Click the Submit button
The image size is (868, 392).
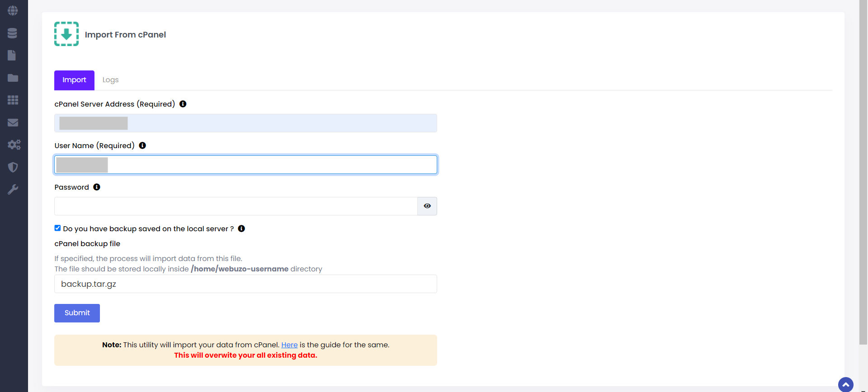pyautogui.click(x=77, y=313)
